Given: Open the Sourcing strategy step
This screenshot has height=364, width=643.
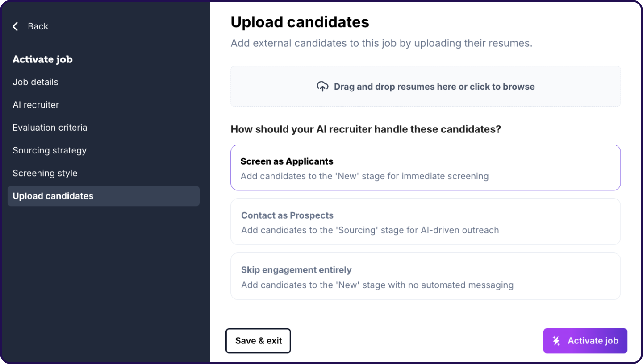Looking at the screenshot, I should click(49, 150).
